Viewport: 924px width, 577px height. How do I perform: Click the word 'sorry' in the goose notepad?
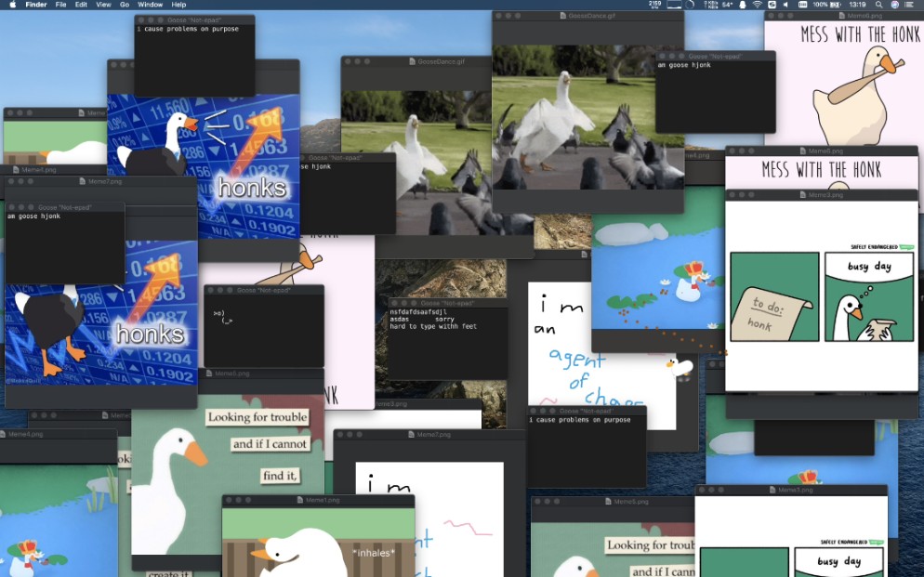point(444,319)
